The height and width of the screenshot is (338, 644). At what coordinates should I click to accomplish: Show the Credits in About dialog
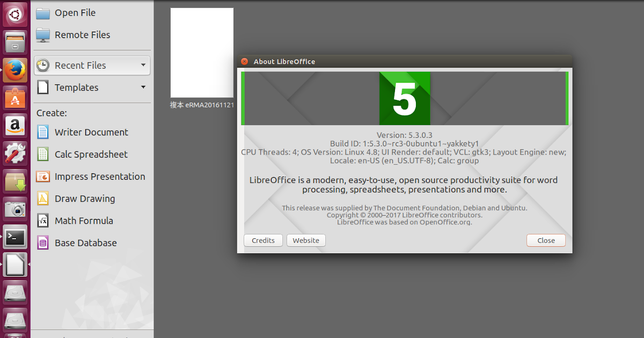[263, 240]
